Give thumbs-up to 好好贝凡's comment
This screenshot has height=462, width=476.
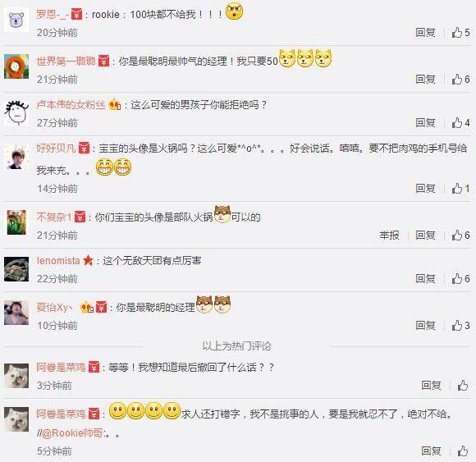pos(460,189)
